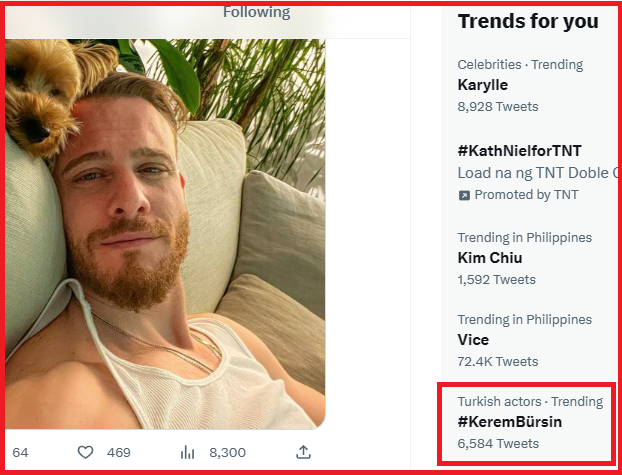Click the 'Trends for you' heading

528,21
